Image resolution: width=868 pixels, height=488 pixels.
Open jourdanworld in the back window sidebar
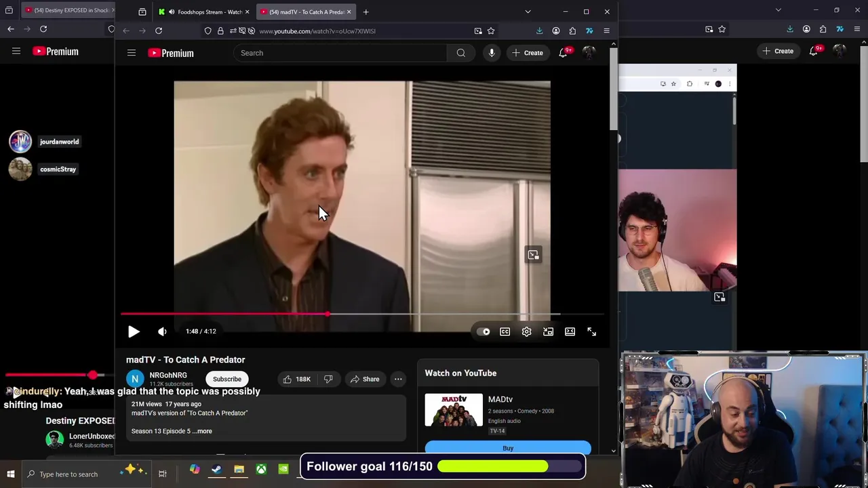pyautogui.click(x=45, y=142)
